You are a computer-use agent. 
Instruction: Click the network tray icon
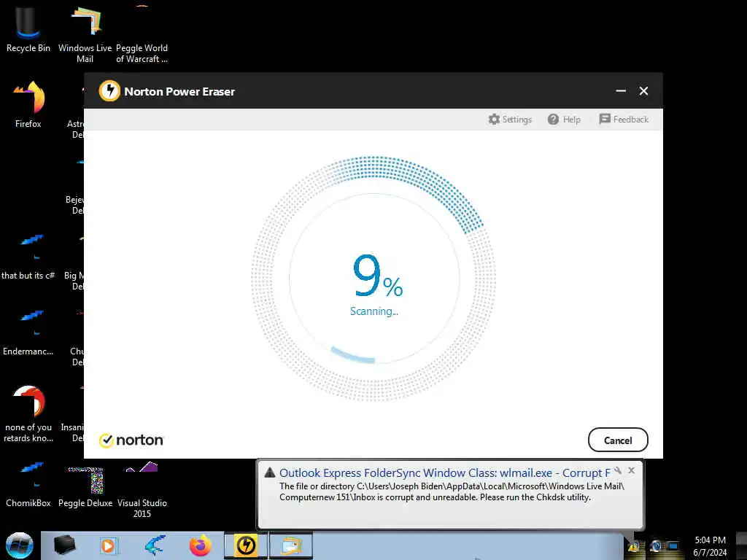(x=656, y=546)
